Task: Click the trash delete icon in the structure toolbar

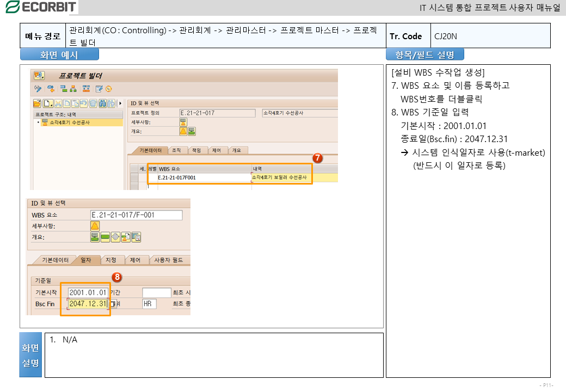Action: (x=93, y=103)
